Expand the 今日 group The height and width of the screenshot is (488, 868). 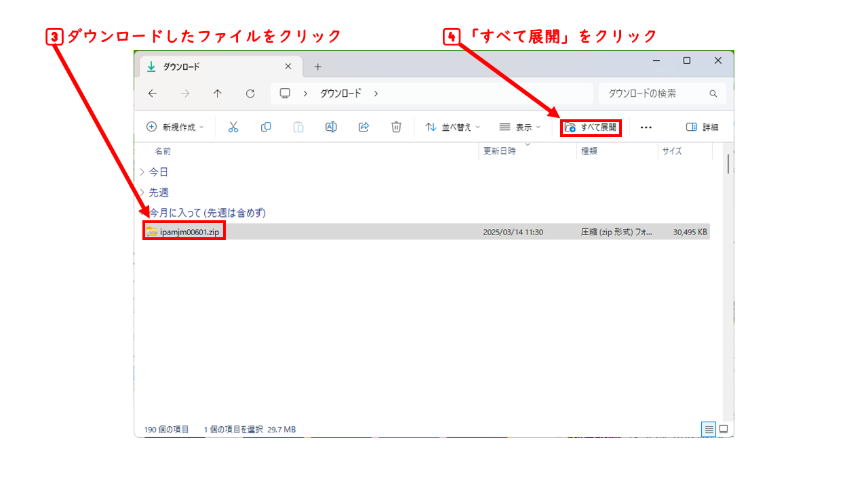point(142,172)
